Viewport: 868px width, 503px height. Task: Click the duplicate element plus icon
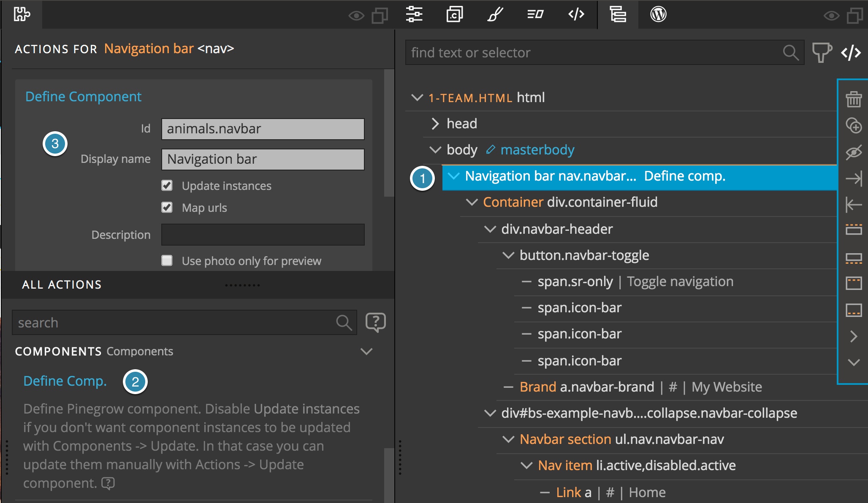[854, 126]
